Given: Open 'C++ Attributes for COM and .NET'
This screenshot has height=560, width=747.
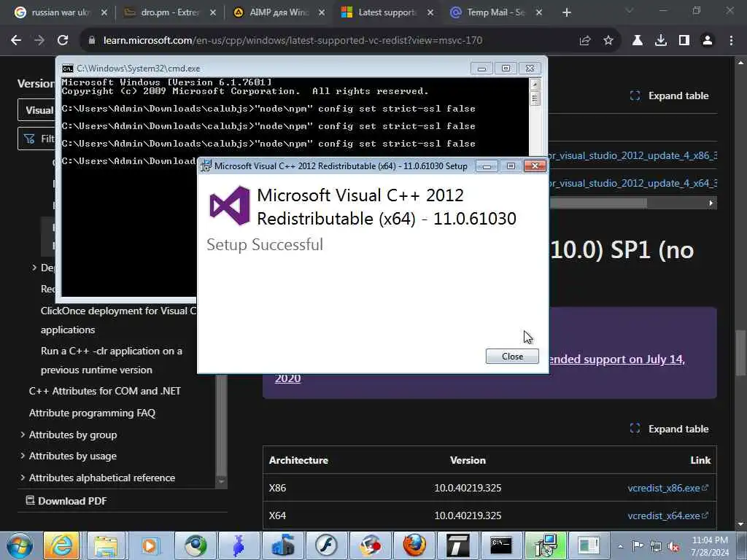Looking at the screenshot, I should 105,391.
